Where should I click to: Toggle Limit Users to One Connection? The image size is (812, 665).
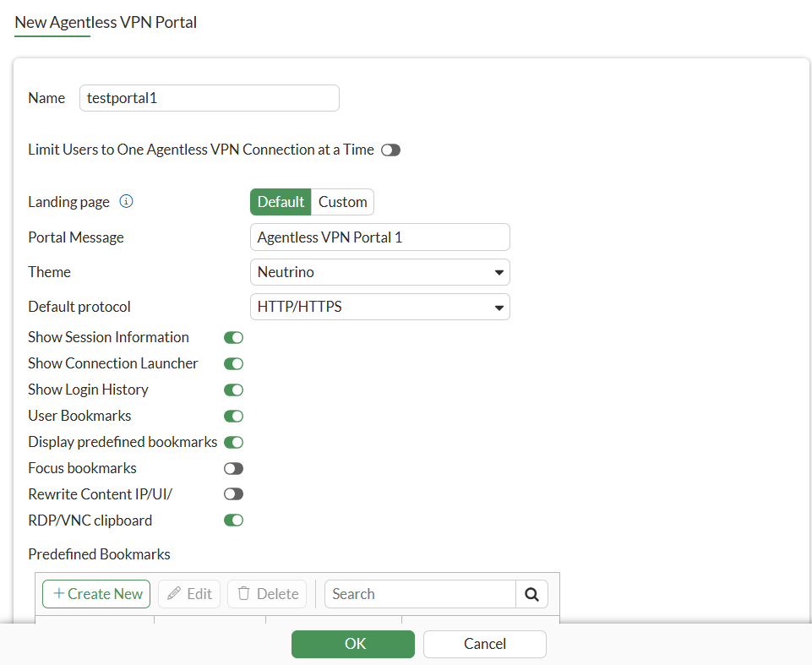pos(390,150)
